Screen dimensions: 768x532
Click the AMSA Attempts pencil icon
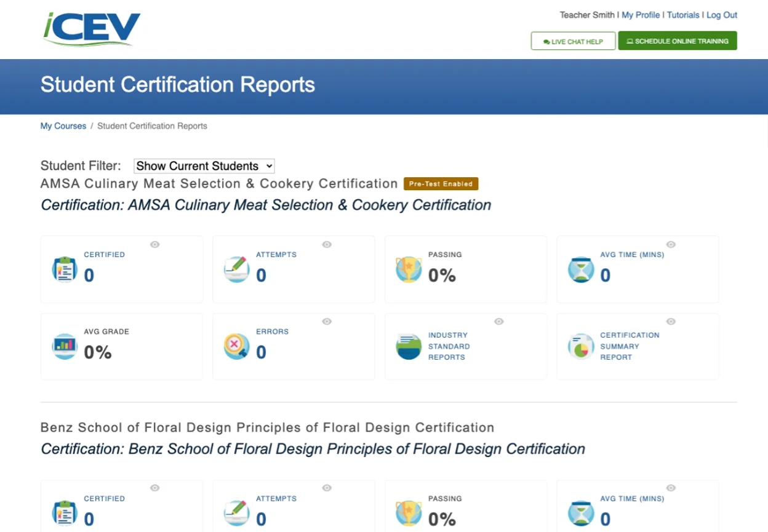pos(237,269)
